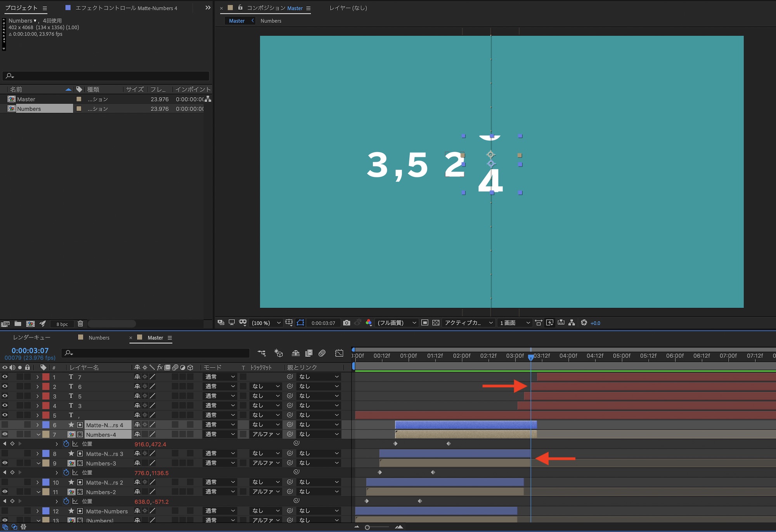
Task: Open the Graph Editor button in timeline
Action: pyautogui.click(x=339, y=353)
